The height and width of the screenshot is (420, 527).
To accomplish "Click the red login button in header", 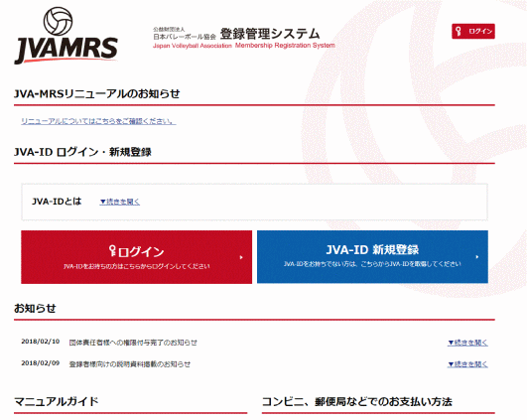I will pos(473,31).
